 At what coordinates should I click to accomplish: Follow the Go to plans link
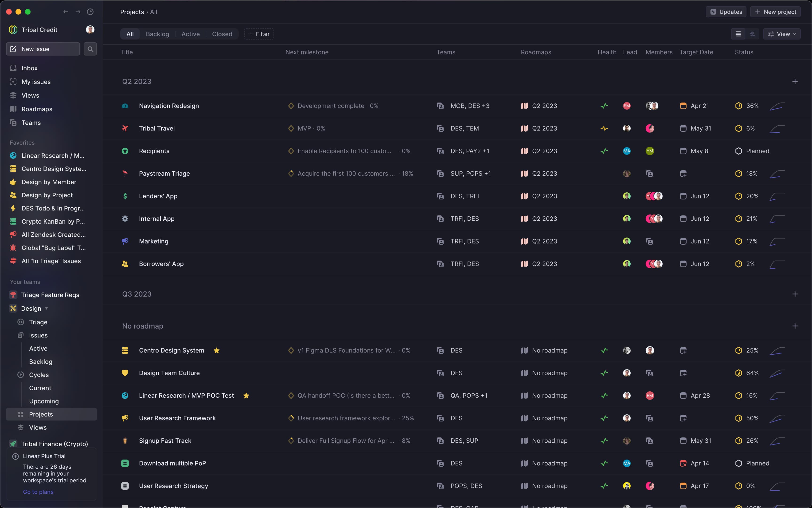[x=38, y=492]
